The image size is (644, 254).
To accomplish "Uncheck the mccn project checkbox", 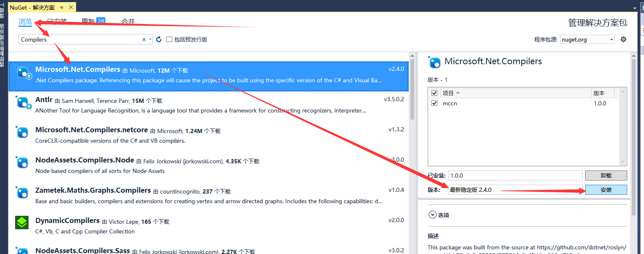I will click(434, 103).
